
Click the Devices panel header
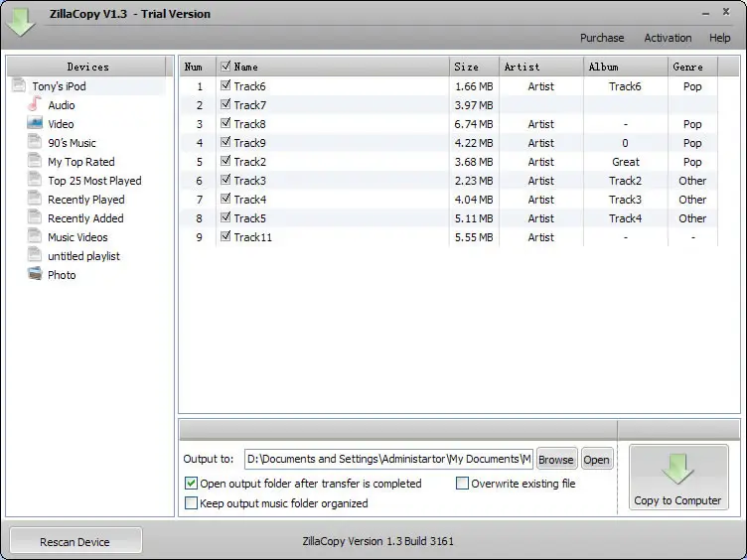coord(87,67)
